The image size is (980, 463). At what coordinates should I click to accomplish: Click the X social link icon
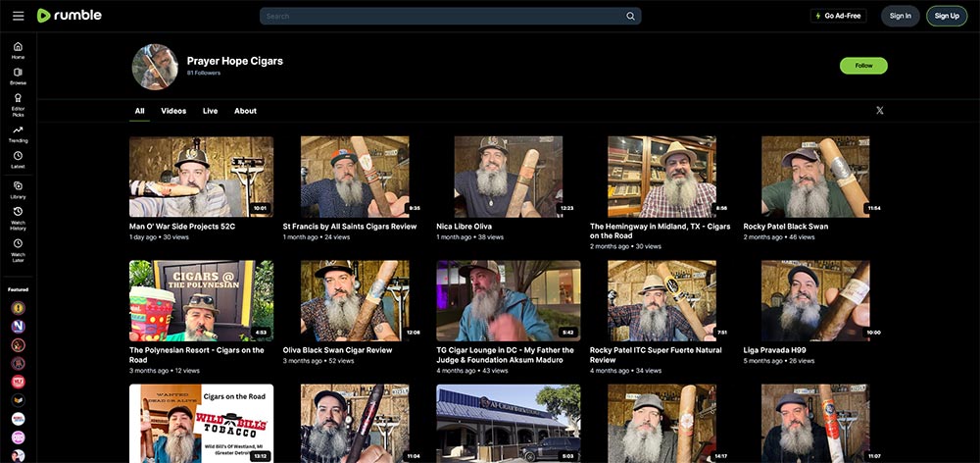879,111
